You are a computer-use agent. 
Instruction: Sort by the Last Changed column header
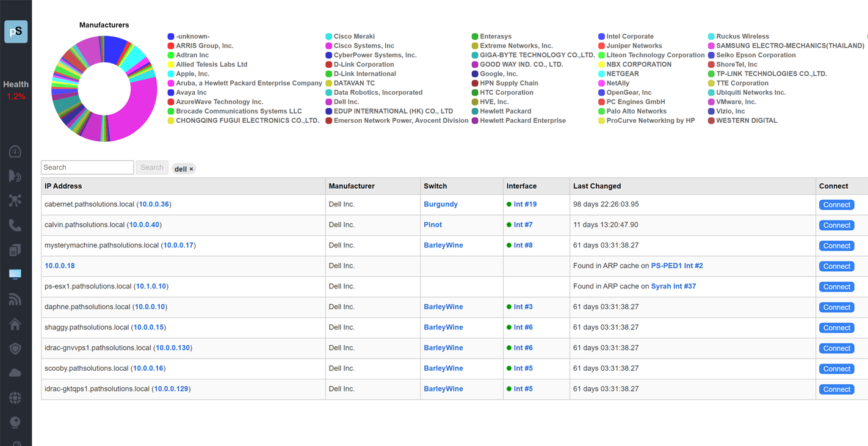[596, 186]
